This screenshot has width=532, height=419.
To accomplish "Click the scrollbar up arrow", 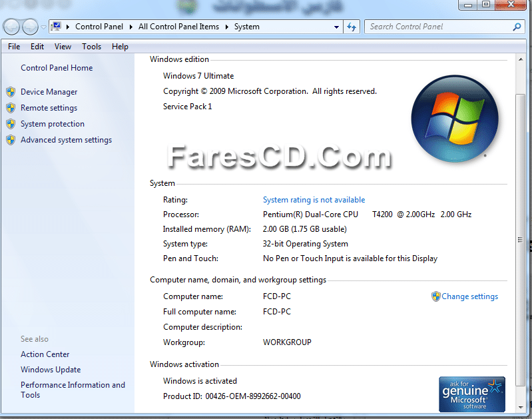I will 521,59.
